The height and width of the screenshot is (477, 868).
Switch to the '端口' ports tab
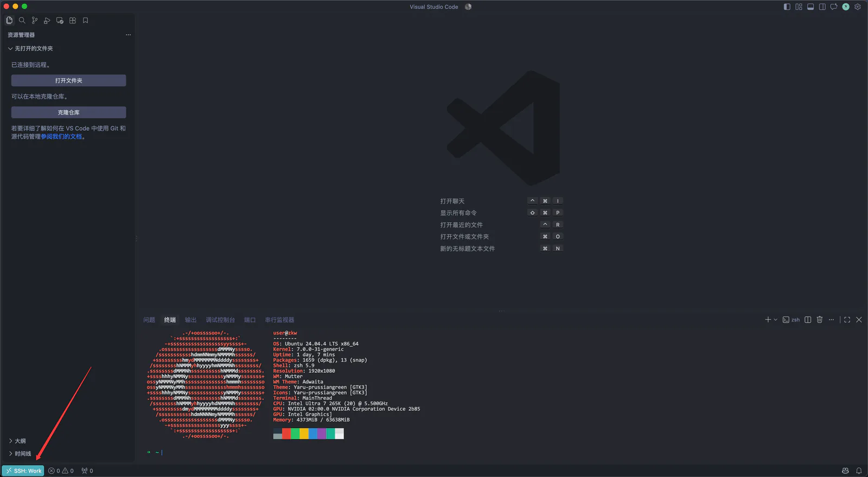[x=250, y=320]
